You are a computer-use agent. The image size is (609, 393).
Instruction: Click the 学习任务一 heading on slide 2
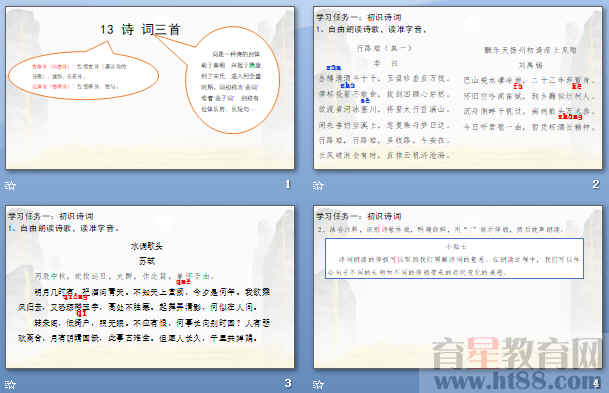(x=358, y=17)
